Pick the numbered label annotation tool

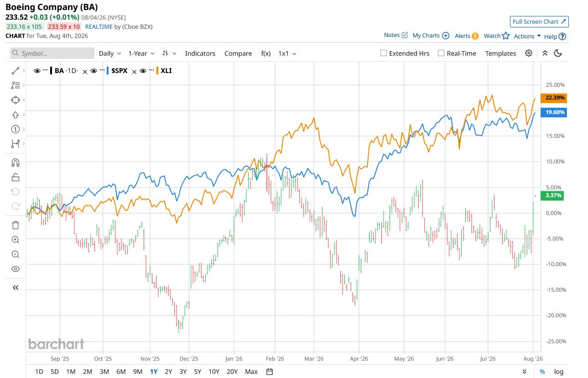[x=16, y=129]
